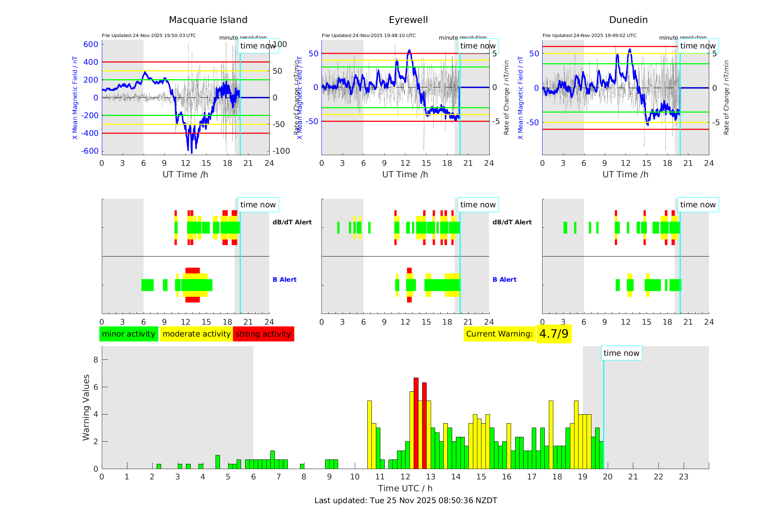The height and width of the screenshot is (532, 784).
Task: Click the green 'minor activity' legend swatch
Action: pyautogui.click(x=129, y=334)
